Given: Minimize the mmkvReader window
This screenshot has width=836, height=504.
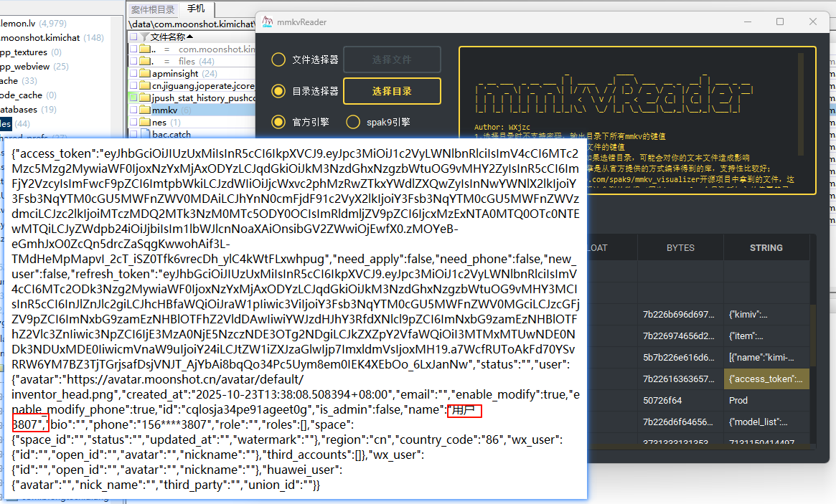Looking at the screenshot, I should click(748, 22).
